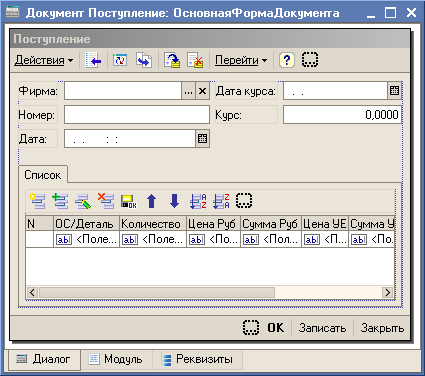Click into the Фирма input field
The width and height of the screenshot is (425, 376).
pyautogui.click(x=123, y=91)
